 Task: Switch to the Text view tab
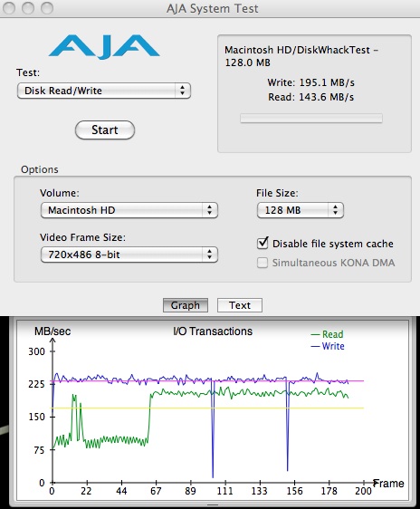(x=240, y=305)
